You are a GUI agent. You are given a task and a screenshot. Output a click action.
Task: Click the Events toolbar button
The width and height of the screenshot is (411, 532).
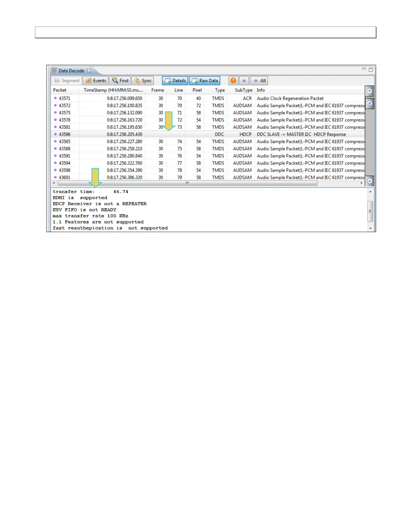click(95, 81)
